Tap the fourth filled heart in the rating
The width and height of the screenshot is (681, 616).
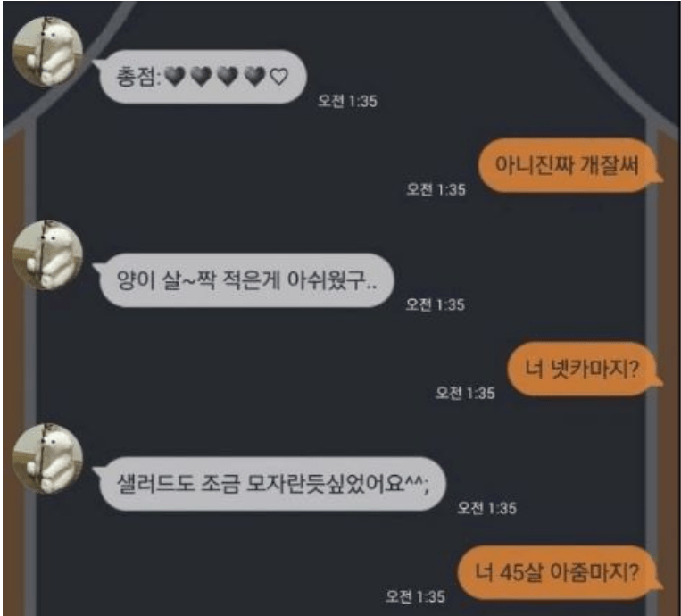pyautogui.click(x=254, y=77)
